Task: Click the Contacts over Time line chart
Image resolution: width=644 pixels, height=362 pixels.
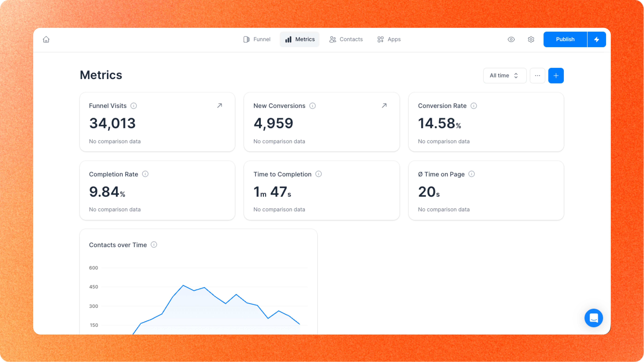Action: pyautogui.click(x=204, y=301)
